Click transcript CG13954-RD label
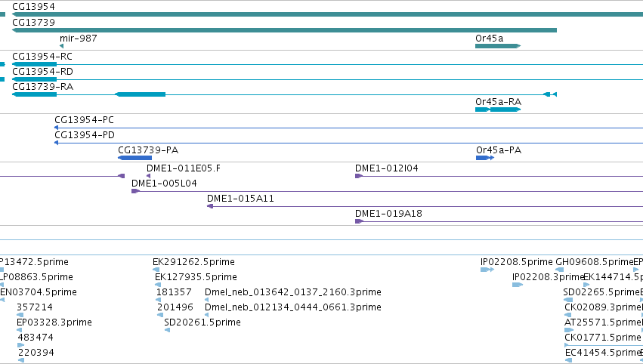Image resolution: width=643 pixels, height=364 pixels. [x=42, y=72]
